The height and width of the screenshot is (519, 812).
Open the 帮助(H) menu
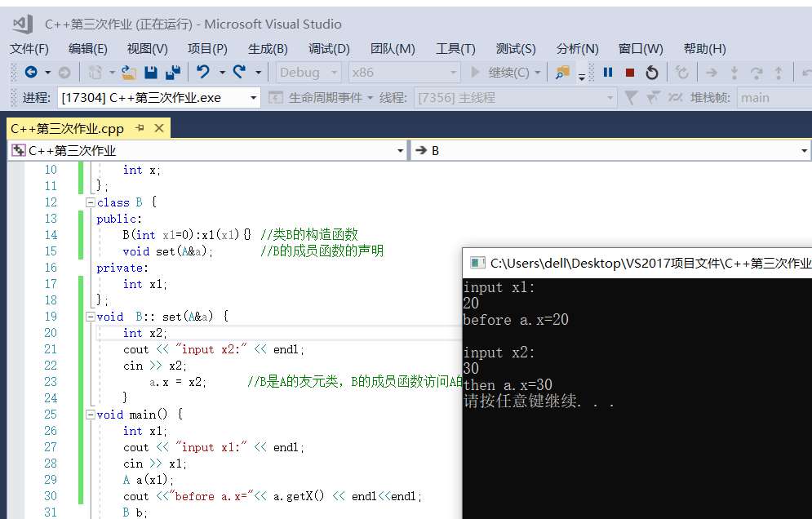[x=705, y=49]
